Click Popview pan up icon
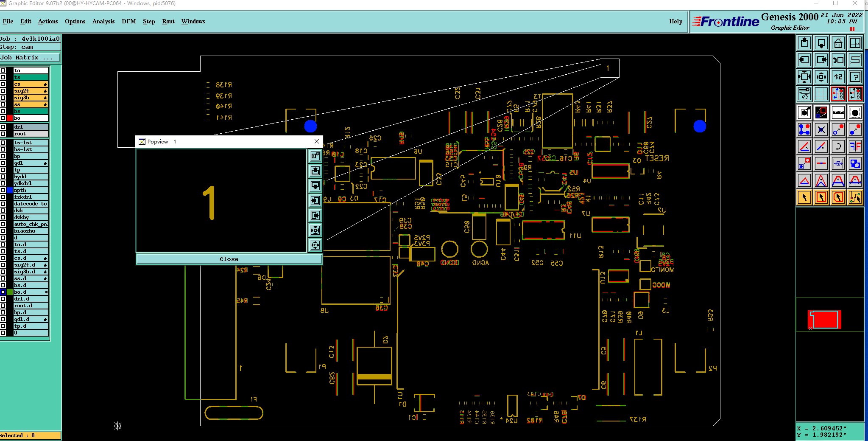Screen dimensions: 868x441 [315, 171]
